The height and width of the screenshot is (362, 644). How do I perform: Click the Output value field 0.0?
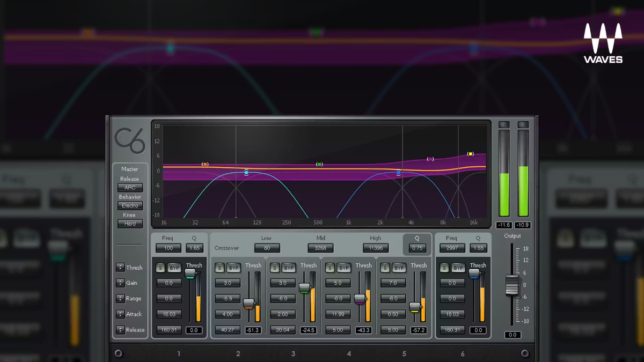point(513,335)
